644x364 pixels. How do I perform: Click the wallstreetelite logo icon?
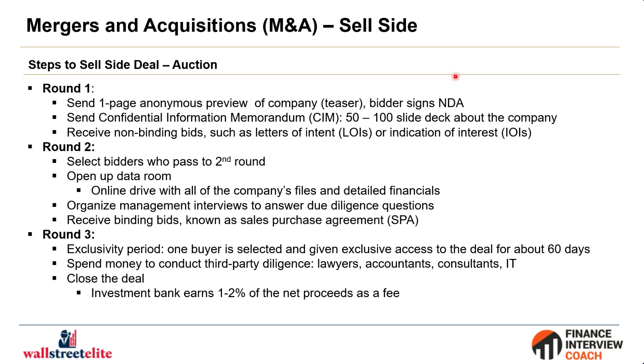pyautogui.click(x=68, y=338)
